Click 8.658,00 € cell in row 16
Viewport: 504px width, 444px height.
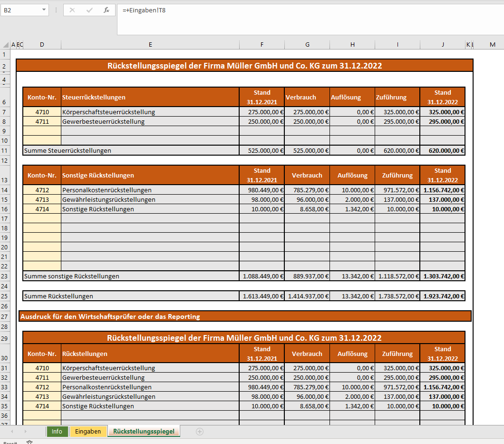tap(307, 209)
